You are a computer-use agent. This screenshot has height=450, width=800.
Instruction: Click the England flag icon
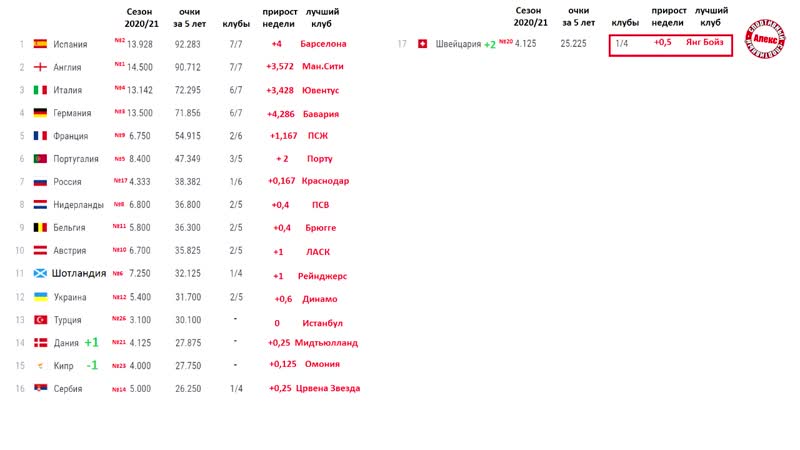(x=41, y=67)
